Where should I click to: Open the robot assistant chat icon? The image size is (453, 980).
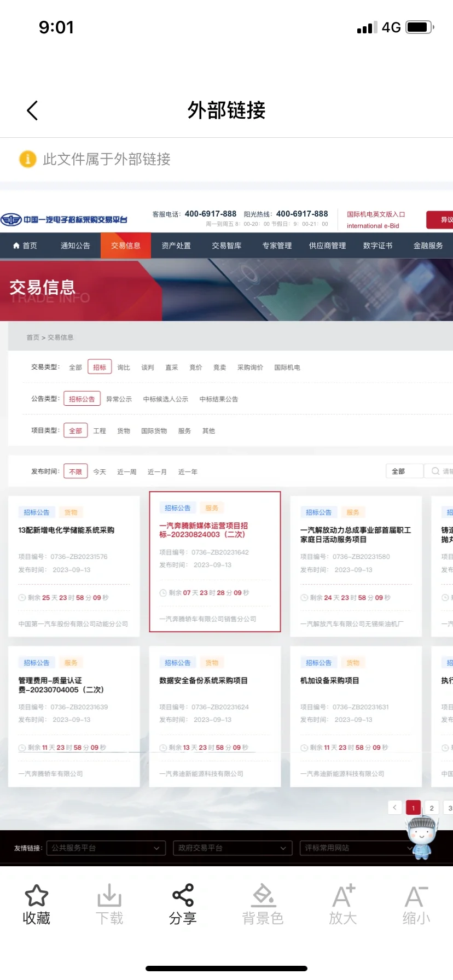(422, 838)
